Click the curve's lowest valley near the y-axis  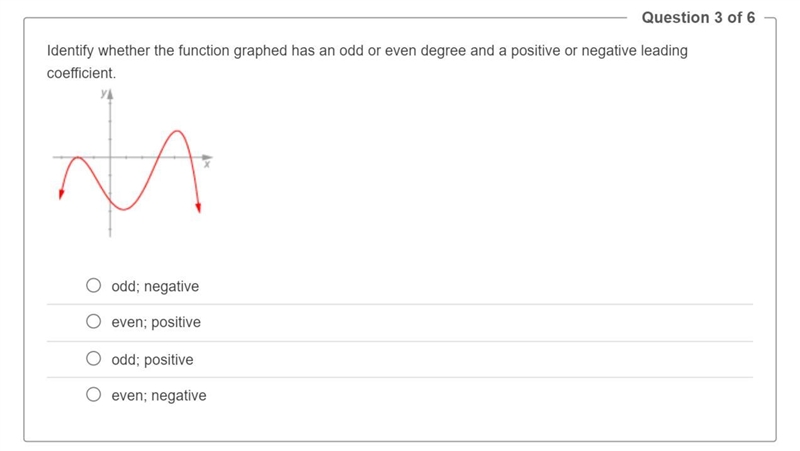(123, 209)
